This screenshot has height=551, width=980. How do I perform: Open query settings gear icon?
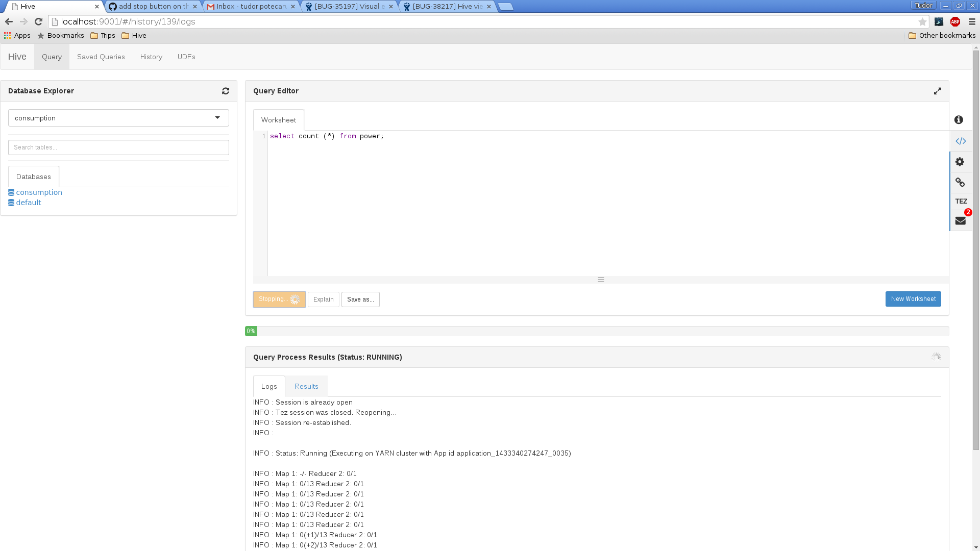pyautogui.click(x=960, y=162)
